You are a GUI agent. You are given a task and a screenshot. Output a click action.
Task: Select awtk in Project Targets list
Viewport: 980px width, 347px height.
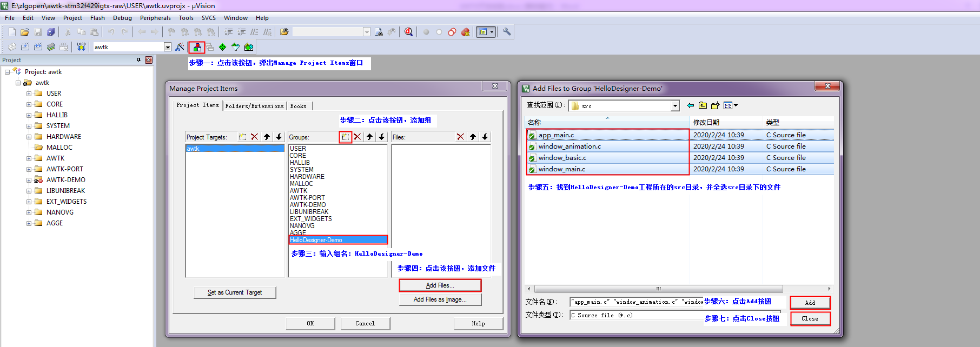[235, 149]
